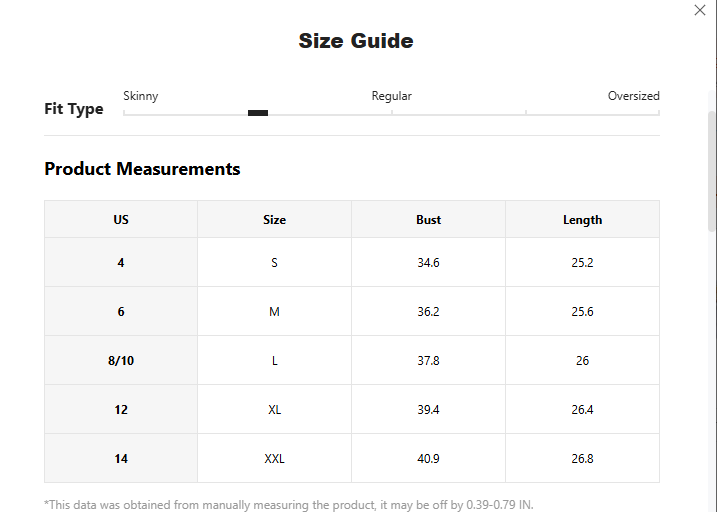Click the US 8/10 row label
Viewport: 717px width, 512px height.
click(121, 361)
